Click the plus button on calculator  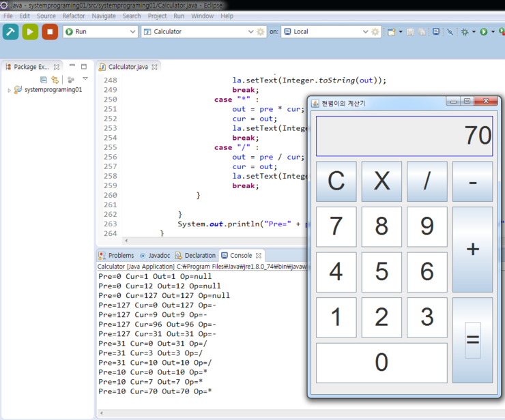(472, 250)
